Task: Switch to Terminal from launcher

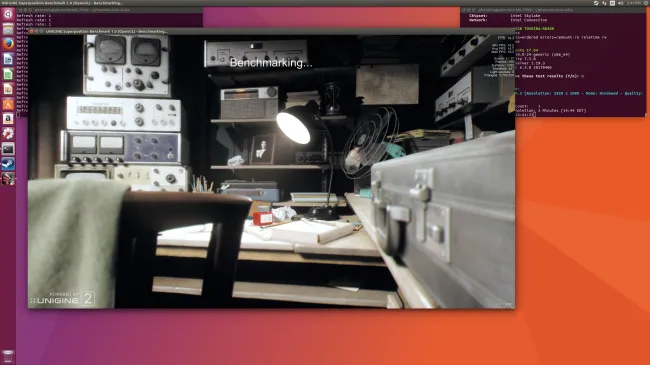Action: 8,148
